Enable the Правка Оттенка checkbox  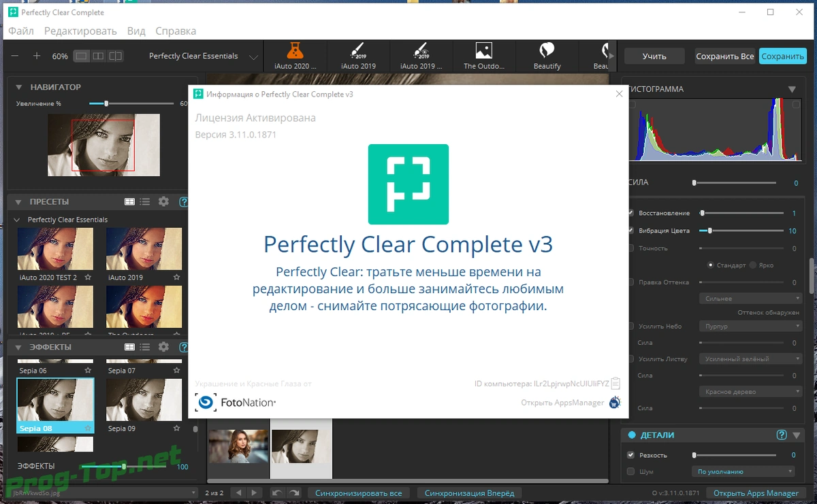(630, 282)
